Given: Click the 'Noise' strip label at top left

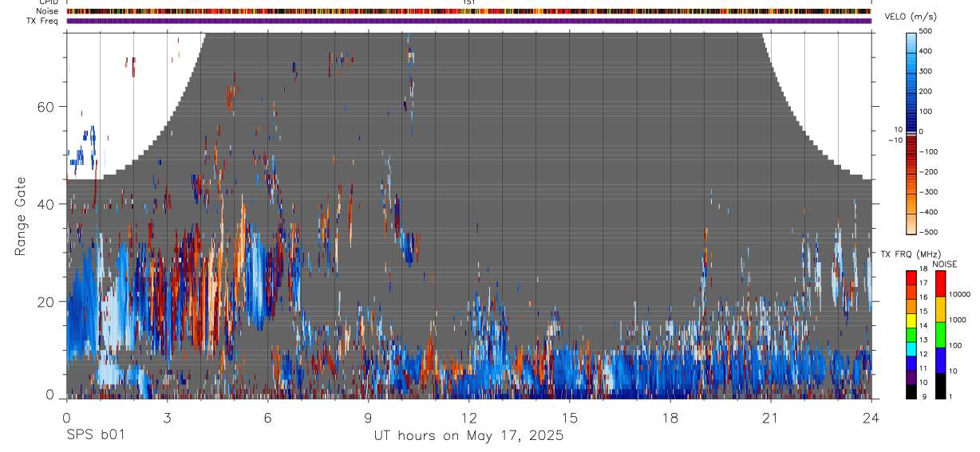Looking at the screenshot, I should coord(48,11).
